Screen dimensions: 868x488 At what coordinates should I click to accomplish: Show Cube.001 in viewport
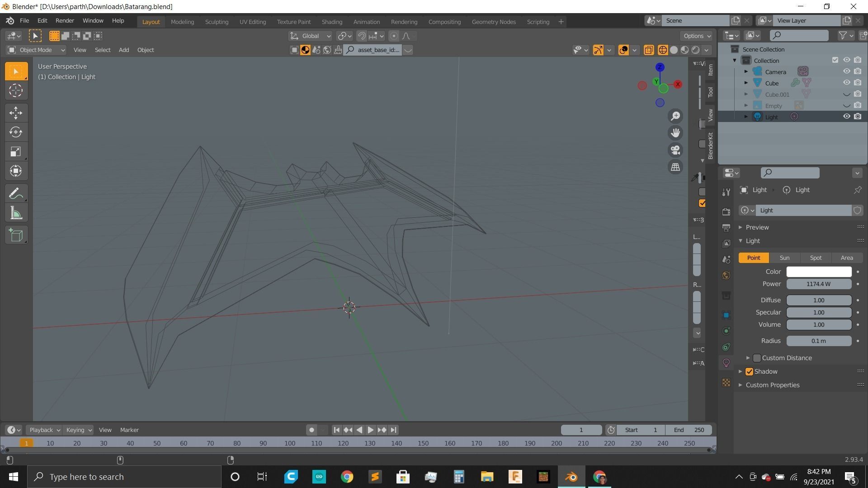pyautogui.click(x=846, y=94)
